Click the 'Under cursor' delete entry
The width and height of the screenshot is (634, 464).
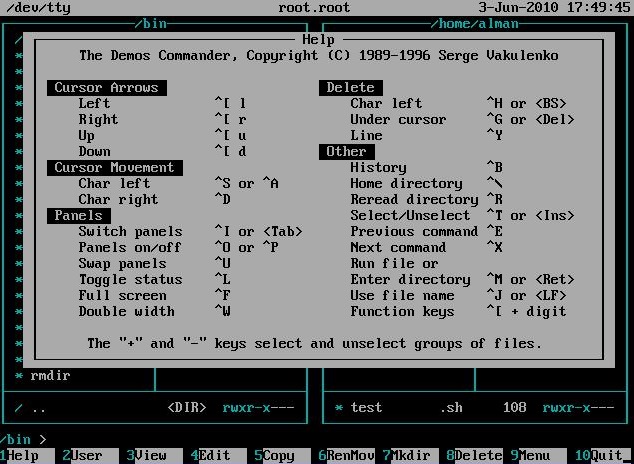(x=398, y=120)
